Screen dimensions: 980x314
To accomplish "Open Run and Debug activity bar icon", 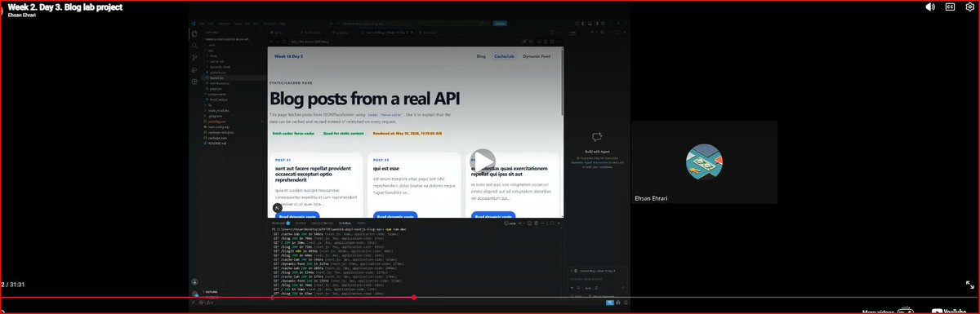I will click(194, 70).
